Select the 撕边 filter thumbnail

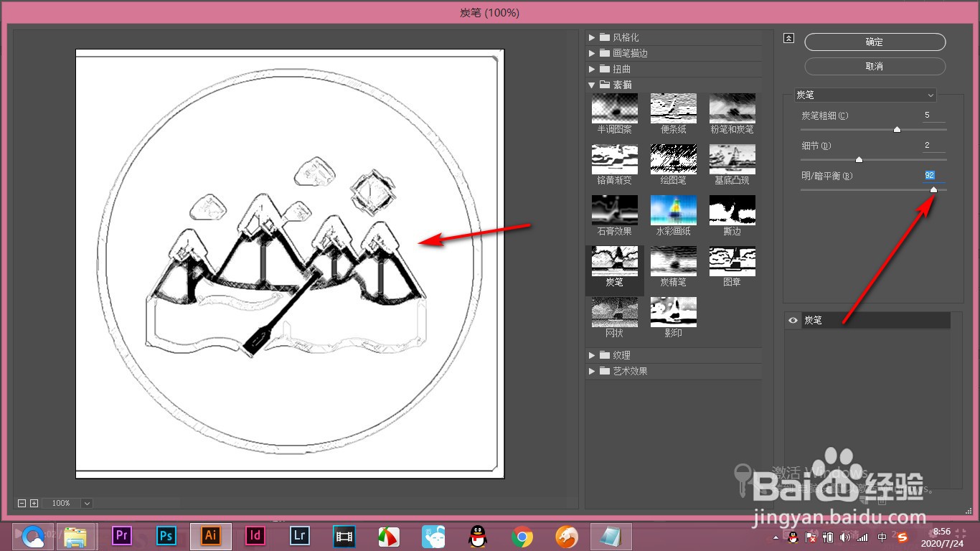pos(732,210)
